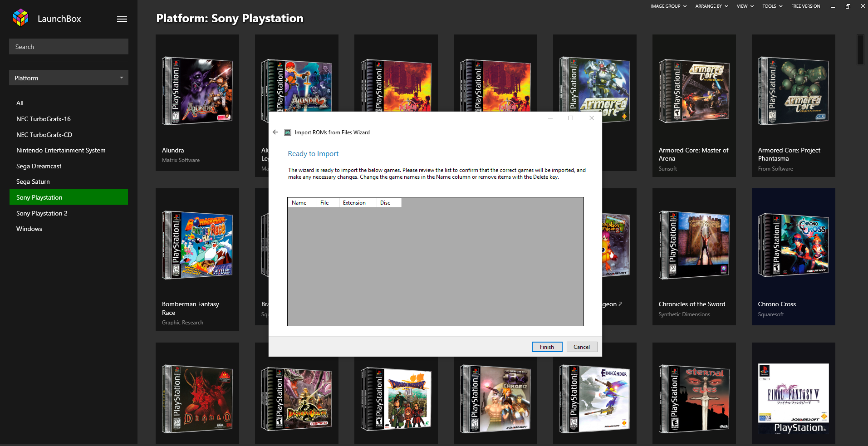Select Armored Core: Master of Arena cover
This screenshot has width=868, height=446.
coord(694,91)
